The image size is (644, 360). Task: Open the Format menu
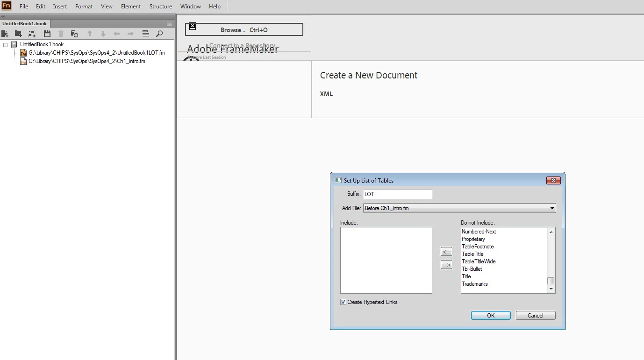tap(84, 7)
